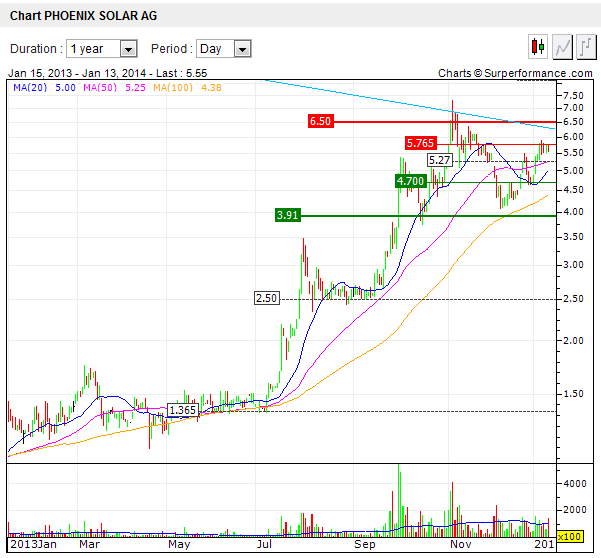The image size is (601, 558).
Task: Select the candlestick chart type icon
Action: [x=538, y=47]
